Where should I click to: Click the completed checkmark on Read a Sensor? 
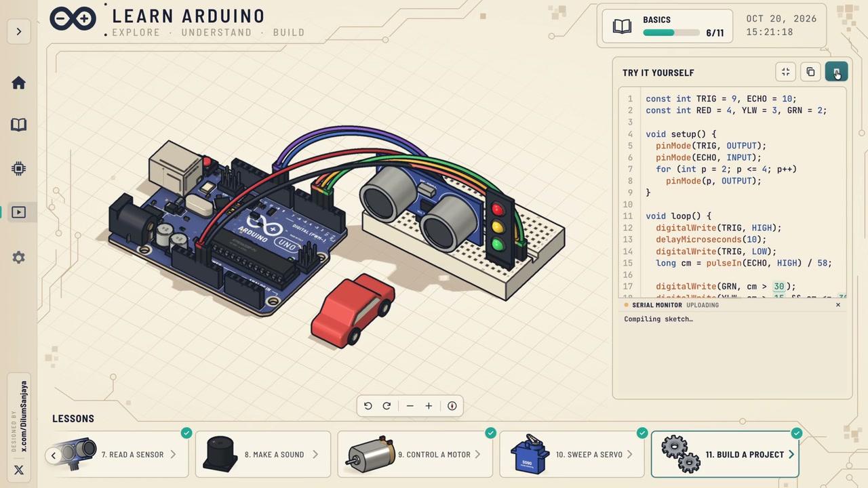click(x=186, y=432)
